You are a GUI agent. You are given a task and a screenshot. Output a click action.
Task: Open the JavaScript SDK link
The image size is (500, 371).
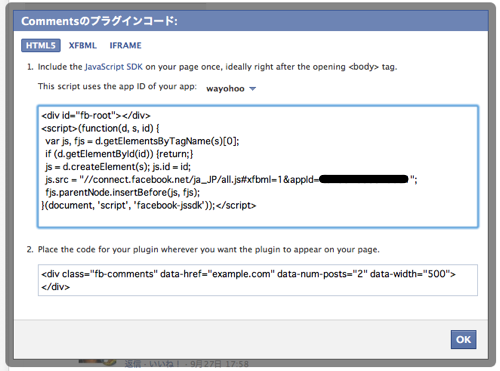click(114, 67)
